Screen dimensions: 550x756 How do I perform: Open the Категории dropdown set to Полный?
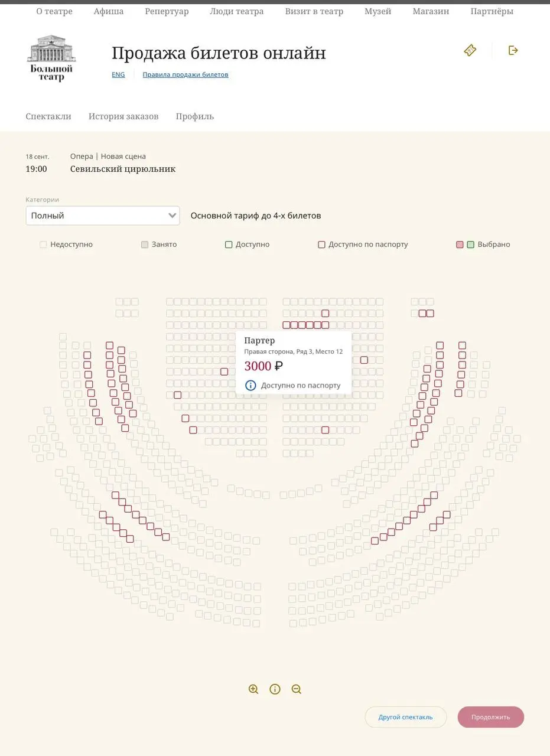point(103,216)
